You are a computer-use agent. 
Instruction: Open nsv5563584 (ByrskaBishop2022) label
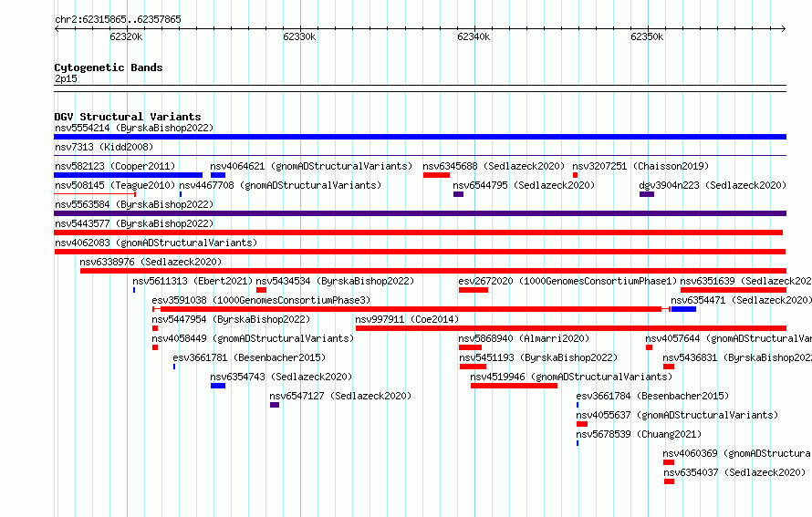[134, 204]
